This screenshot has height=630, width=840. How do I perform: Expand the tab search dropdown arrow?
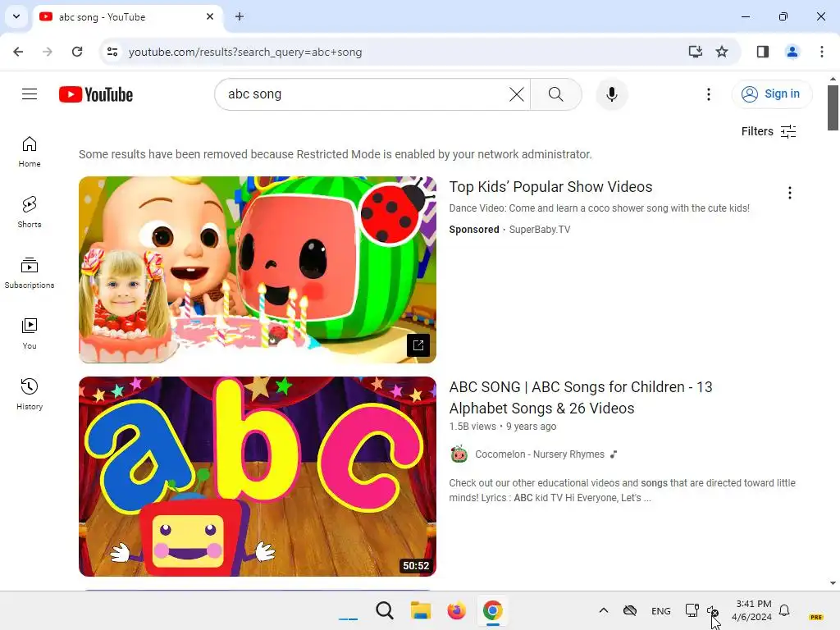[16, 16]
